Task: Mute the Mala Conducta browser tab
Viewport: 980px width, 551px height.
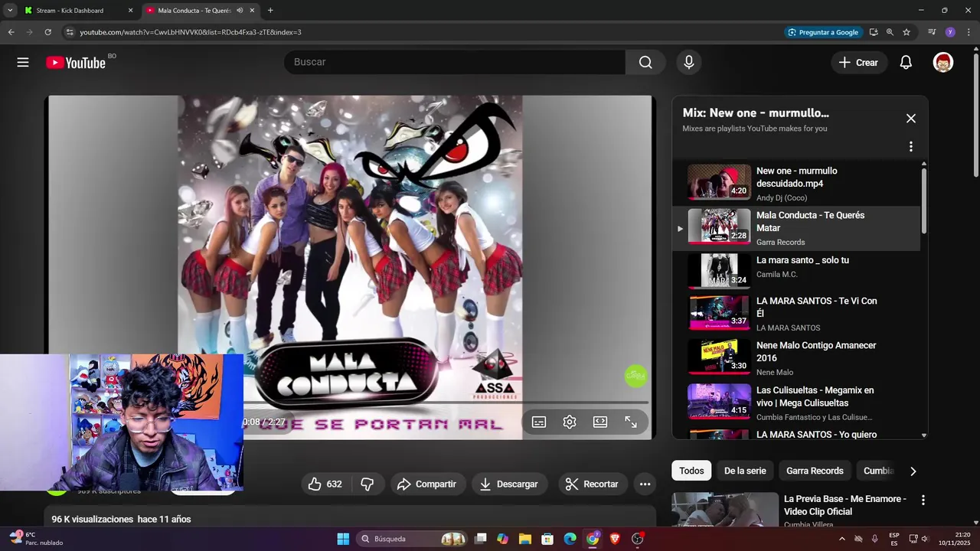Action: click(x=240, y=11)
